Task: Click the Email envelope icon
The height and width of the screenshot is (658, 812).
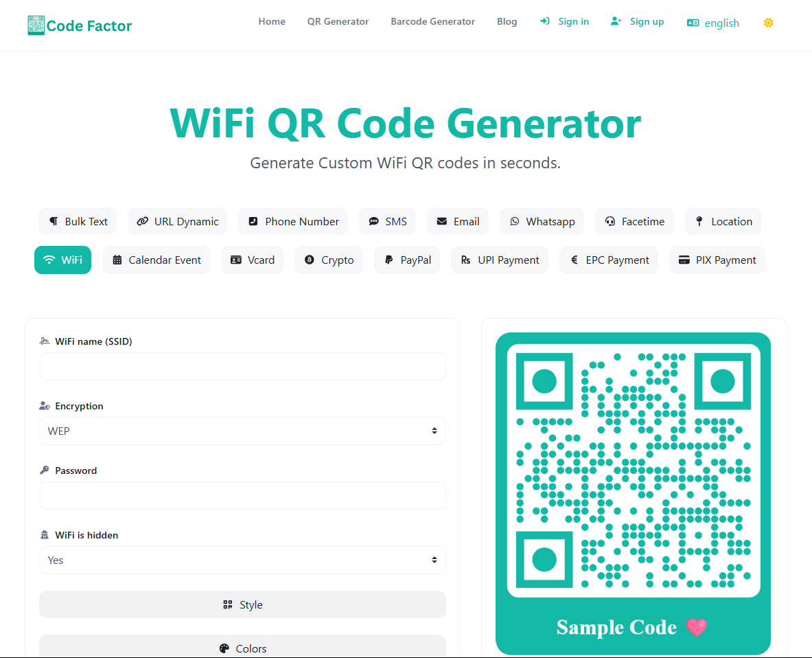Action: 442,221
